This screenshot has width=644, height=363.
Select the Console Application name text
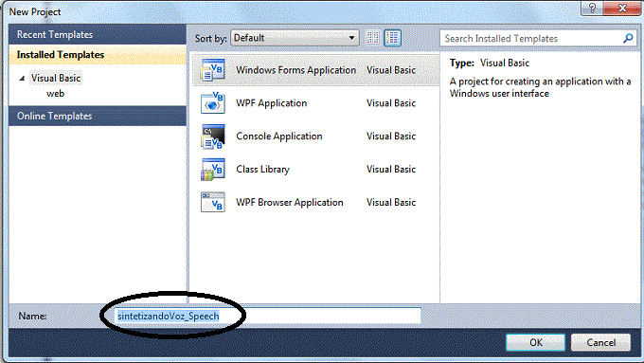pos(278,136)
